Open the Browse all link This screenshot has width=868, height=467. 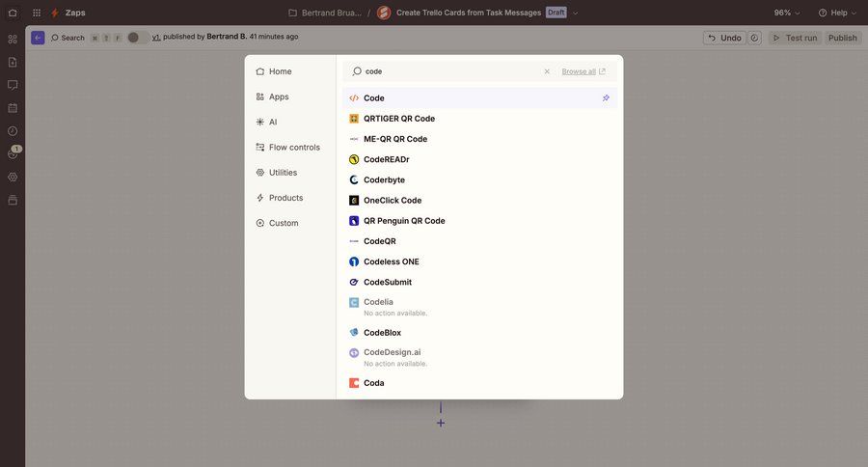coord(583,71)
